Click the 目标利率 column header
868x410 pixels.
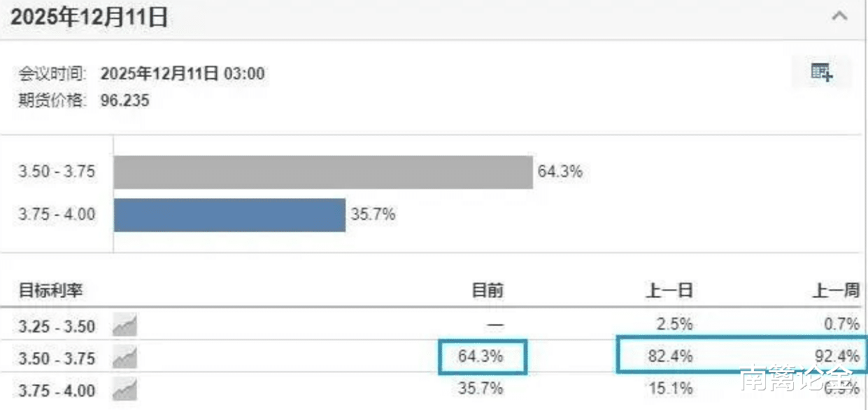[x=50, y=290]
